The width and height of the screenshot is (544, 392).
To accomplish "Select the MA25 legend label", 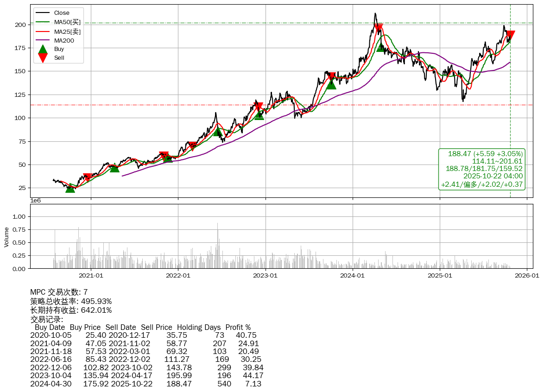I will pyautogui.click(x=67, y=31).
